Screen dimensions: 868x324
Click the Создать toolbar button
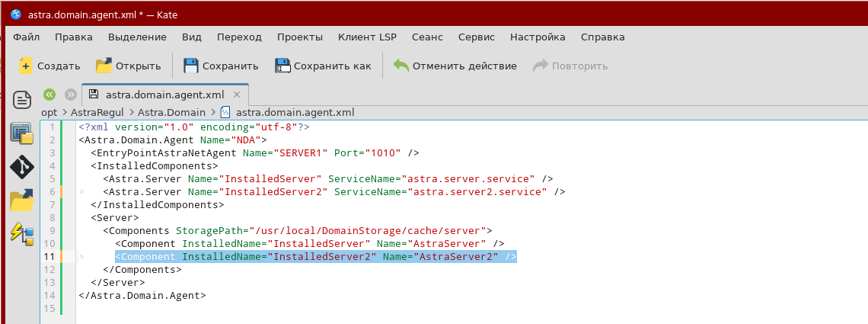[x=49, y=66]
